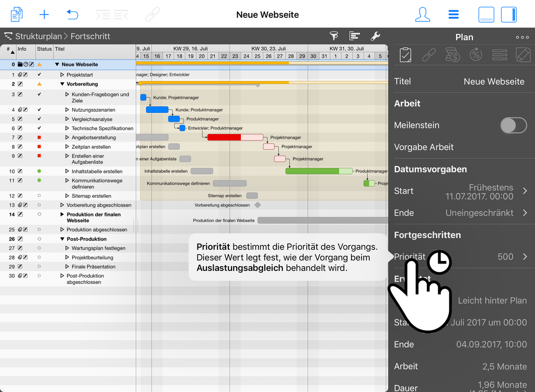The height and width of the screenshot is (392, 535).
Task: Open the filter funnel icon
Action: point(333,36)
